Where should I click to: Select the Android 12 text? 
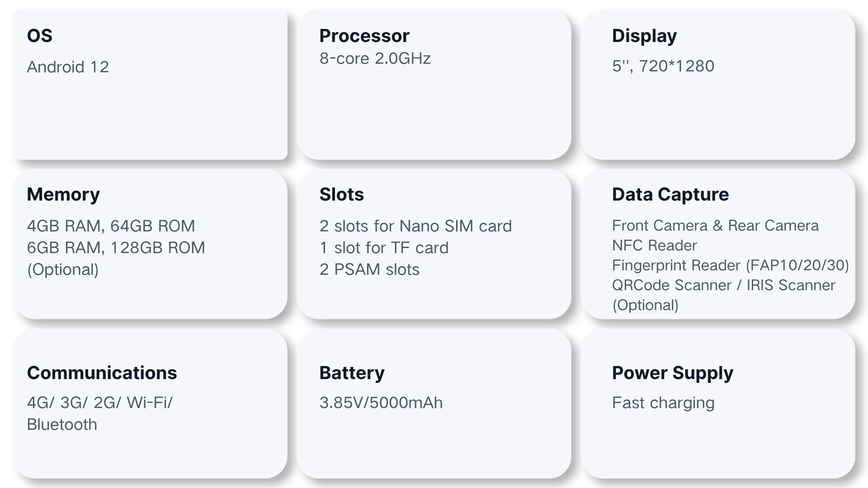pyautogui.click(x=68, y=67)
